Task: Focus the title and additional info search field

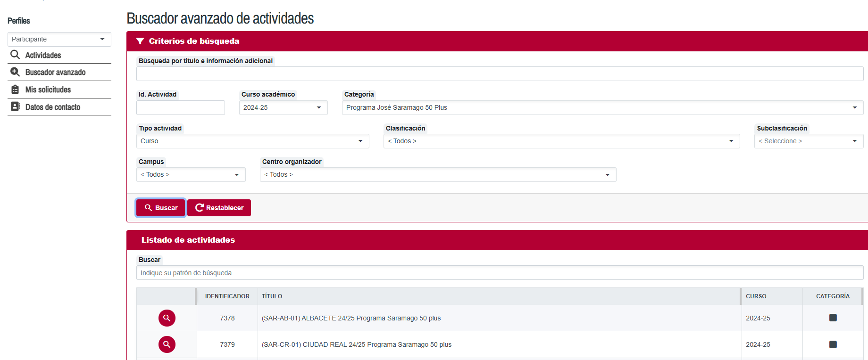Action: (500, 74)
